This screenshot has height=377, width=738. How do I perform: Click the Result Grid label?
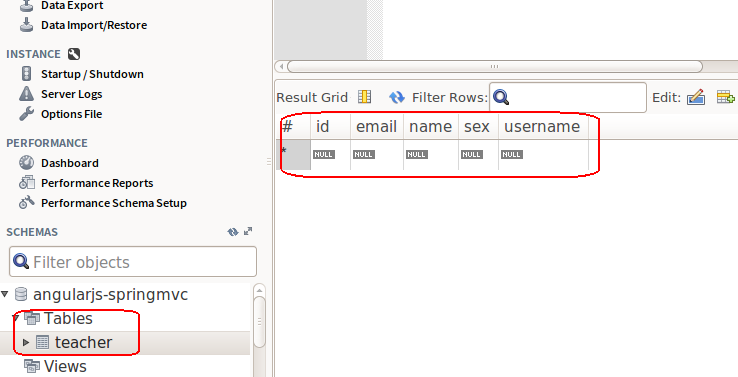pos(312,97)
